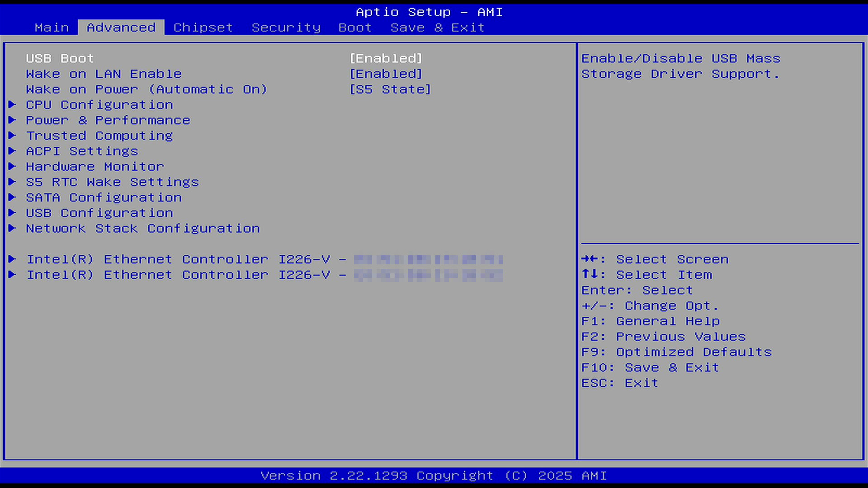Open first Intel(R) Ethernet Controller I226-V entry

[x=264, y=259]
